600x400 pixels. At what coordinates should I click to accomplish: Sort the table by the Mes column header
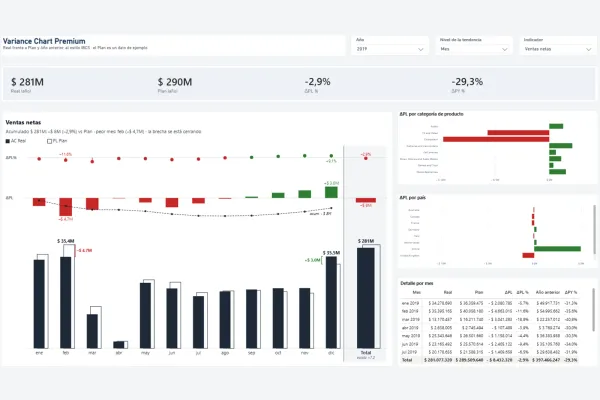(417, 292)
